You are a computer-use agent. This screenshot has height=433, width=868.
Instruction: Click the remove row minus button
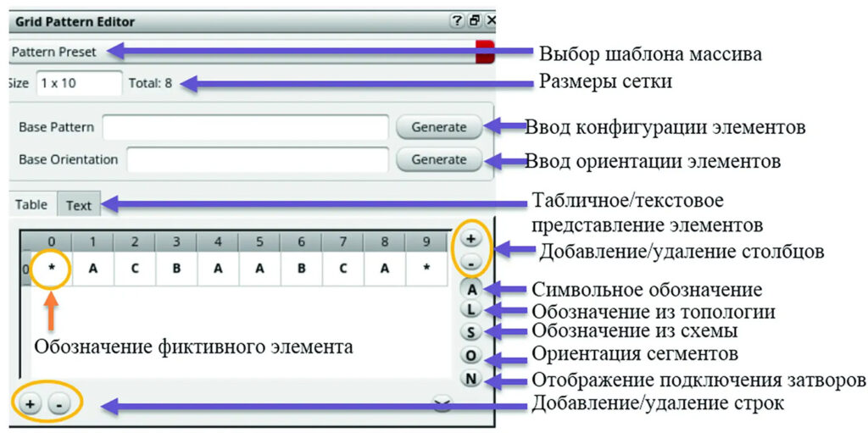(58, 404)
